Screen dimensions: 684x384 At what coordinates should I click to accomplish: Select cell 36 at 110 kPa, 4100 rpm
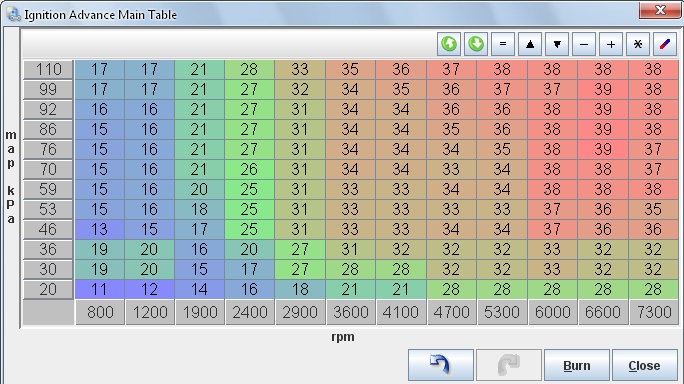click(x=401, y=69)
